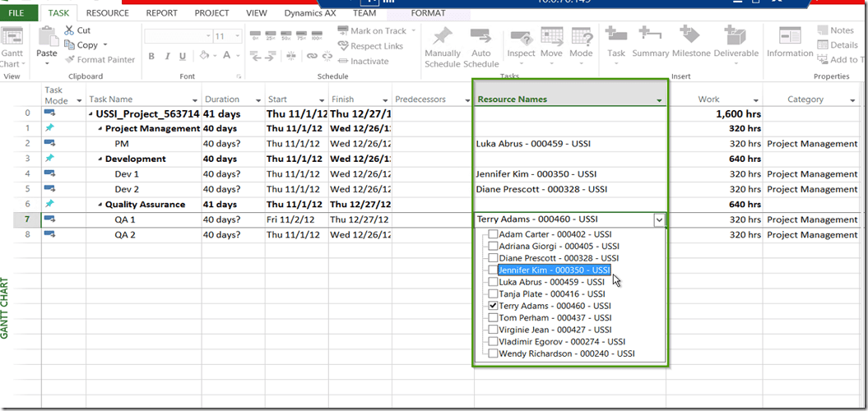Click Mark on Track button

point(372,31)
